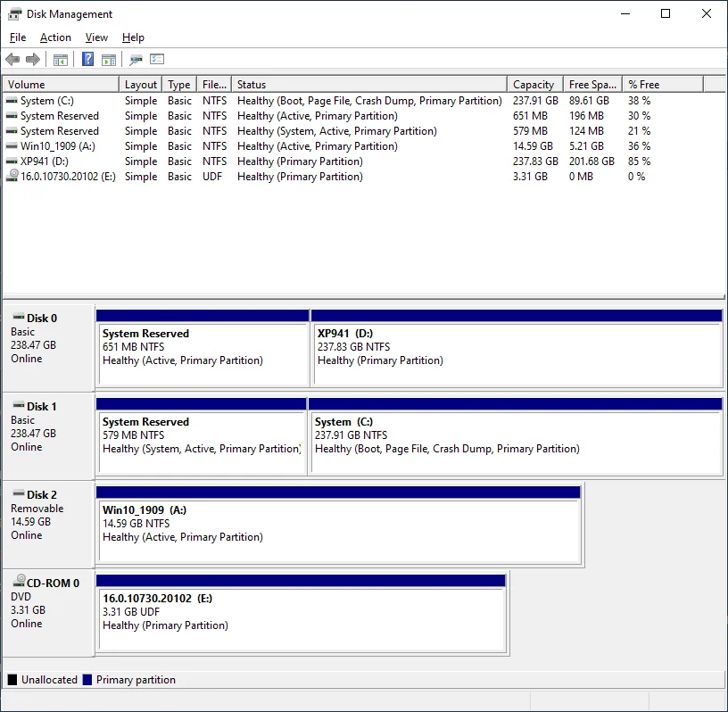The height and width of the screenshot is (712, 728).
Task: Select the 651 MB System Reserved partition on Disk 0
Action: click(203, 348)
